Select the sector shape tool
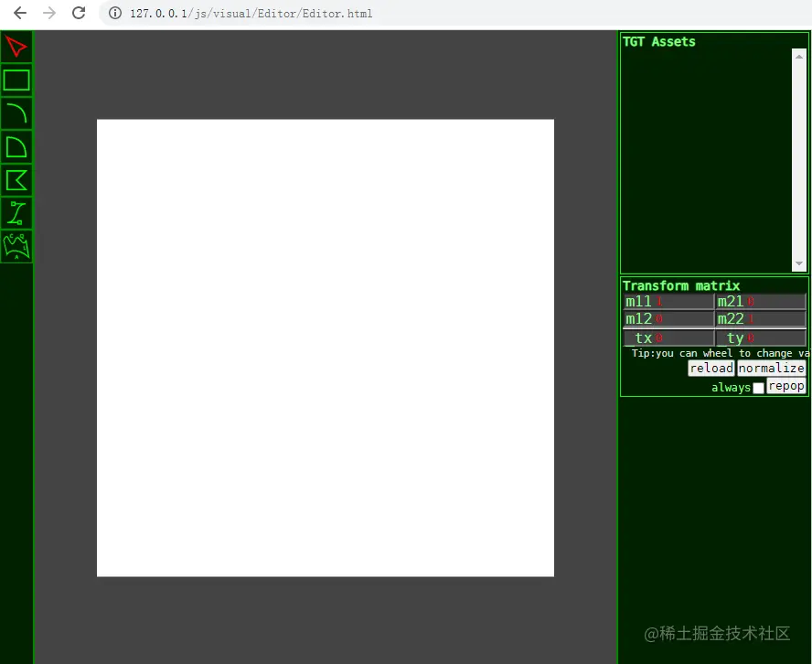Viewport: 812px width, 664px height. coord(16,146)
